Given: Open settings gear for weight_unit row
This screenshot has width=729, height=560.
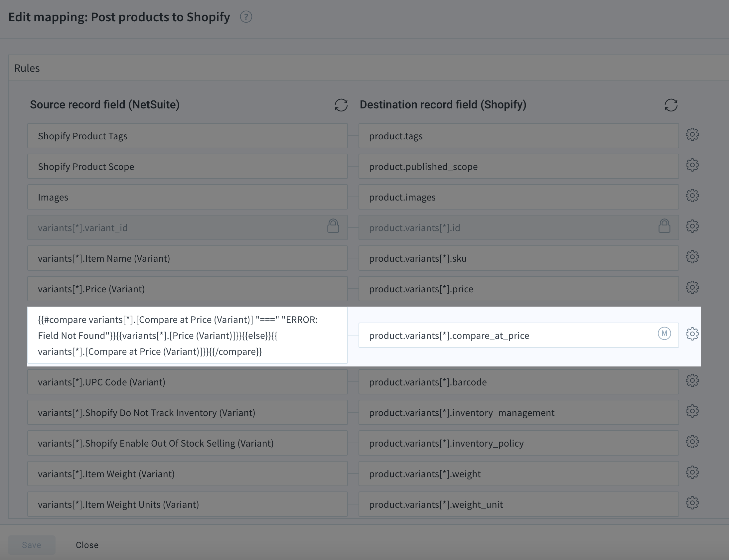Looking at the screenshot, I should tap(692, 503).
